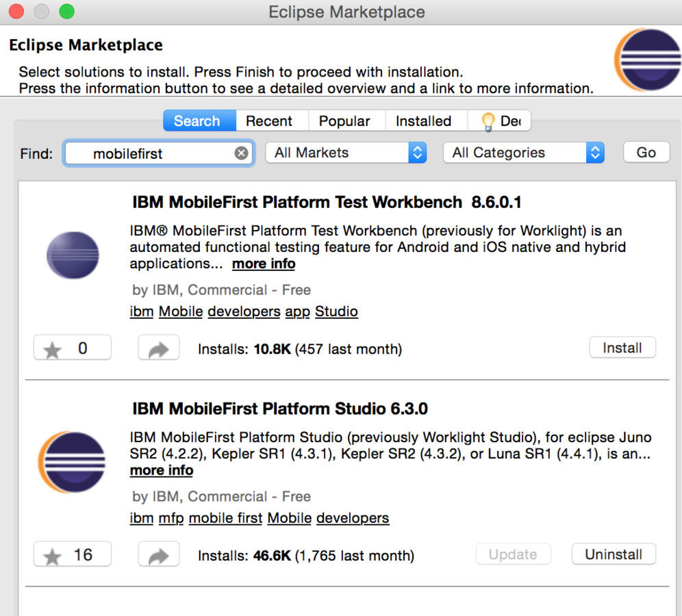Switch to the Installed tab

click(x=426, y=121)
